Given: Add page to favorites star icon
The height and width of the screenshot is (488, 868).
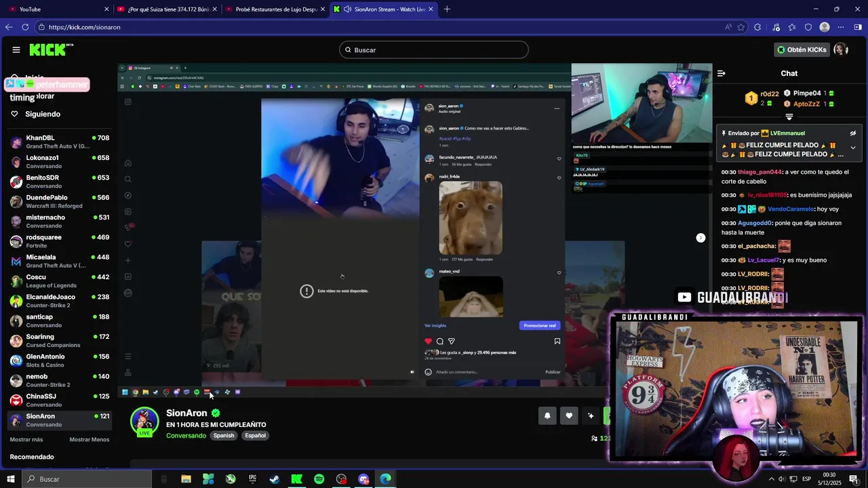Looking at the screenshot, I should click(741, 27).
